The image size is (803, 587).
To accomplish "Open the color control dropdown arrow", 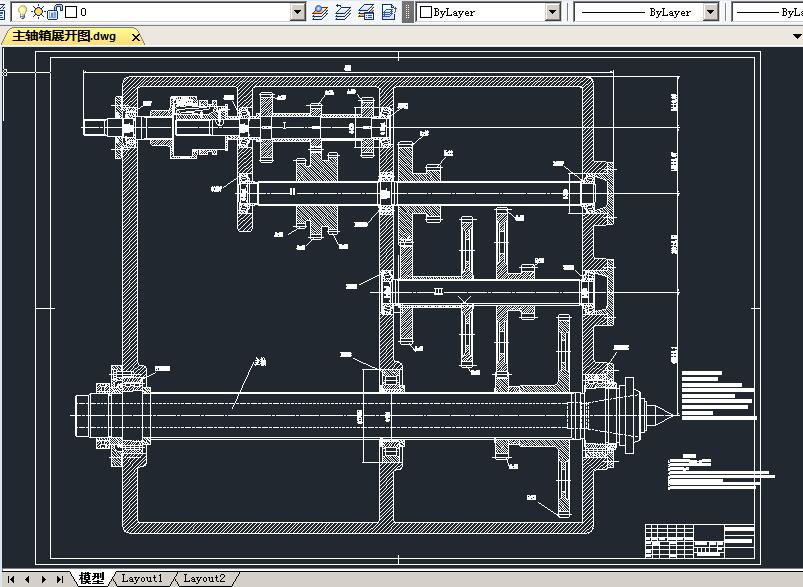I will coord(553,12).
